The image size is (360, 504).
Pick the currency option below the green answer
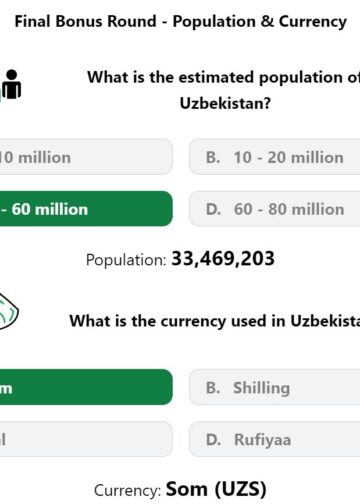click(86, 439)
